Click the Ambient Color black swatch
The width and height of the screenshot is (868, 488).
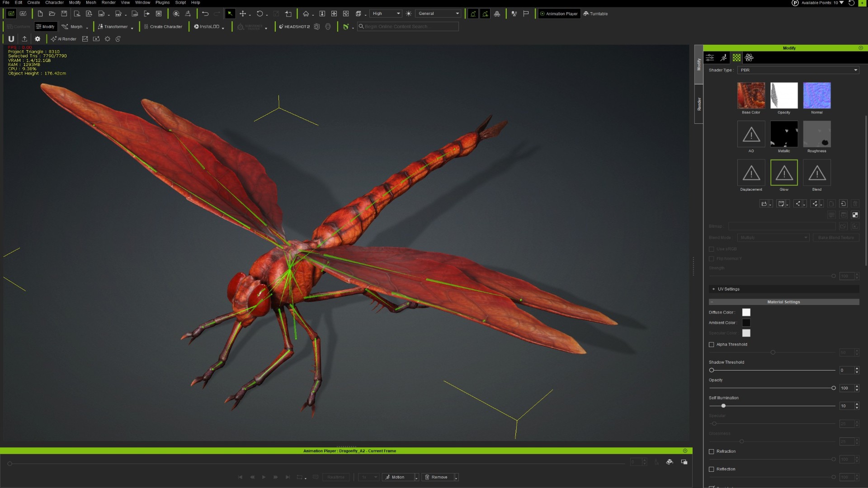pyautogui.click(x=746, y=323)
